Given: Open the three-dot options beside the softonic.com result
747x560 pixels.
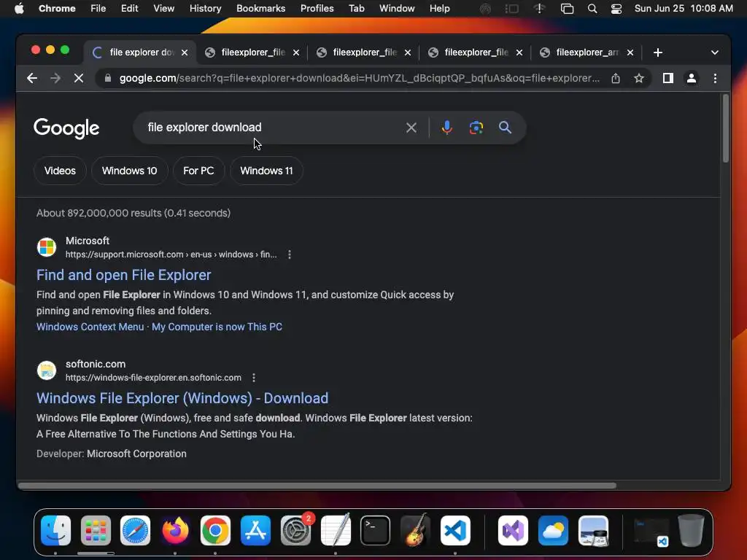Looking at the screenshot, I should [253, 378].
